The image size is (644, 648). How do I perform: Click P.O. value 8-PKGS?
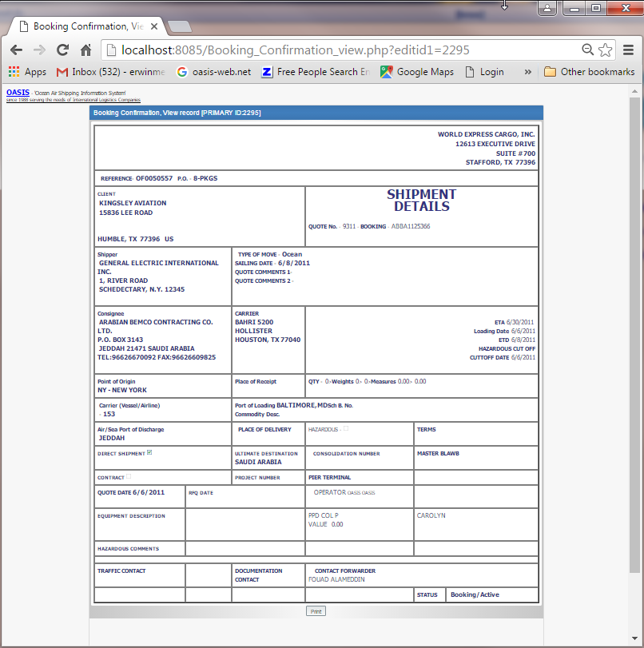pos(205,178)
